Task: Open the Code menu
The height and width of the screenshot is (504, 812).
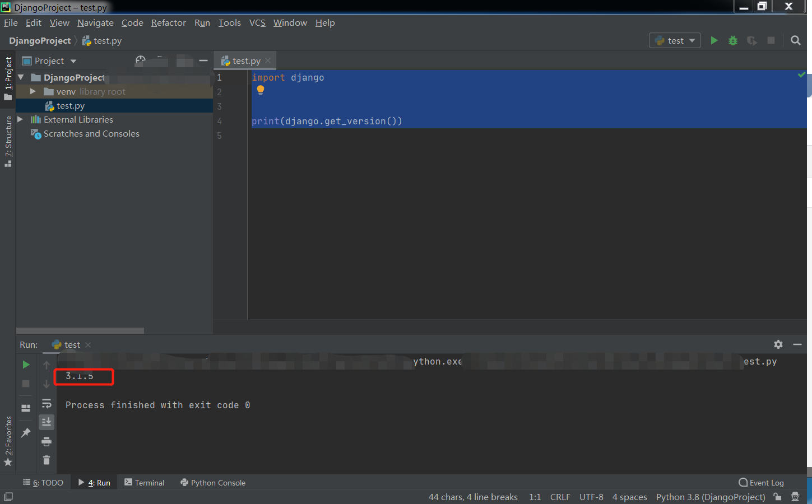Action: click(x=132, y=22)
